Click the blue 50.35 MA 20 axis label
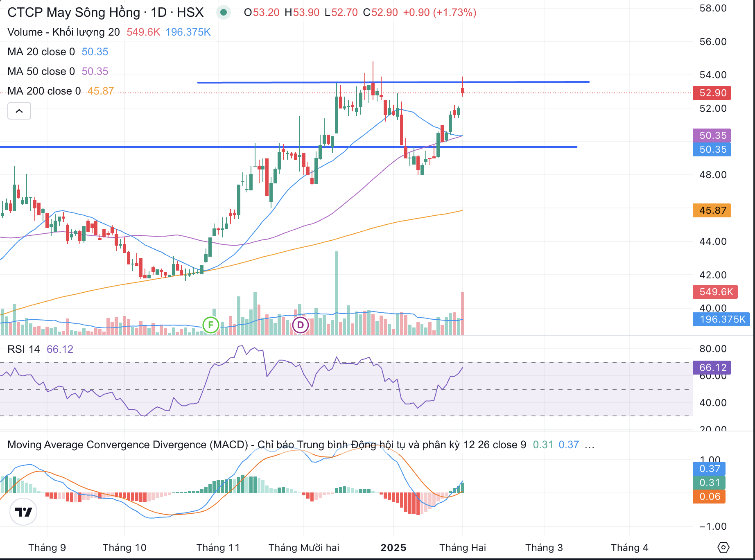Screen dimensions: 755x560 712,149
